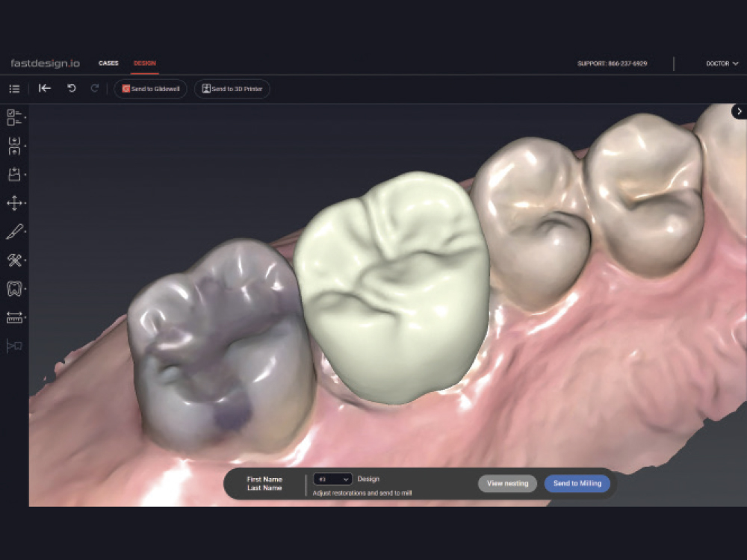Open the list menu icon in toolbar
The image size is (747, 560).
pos(14,89)
